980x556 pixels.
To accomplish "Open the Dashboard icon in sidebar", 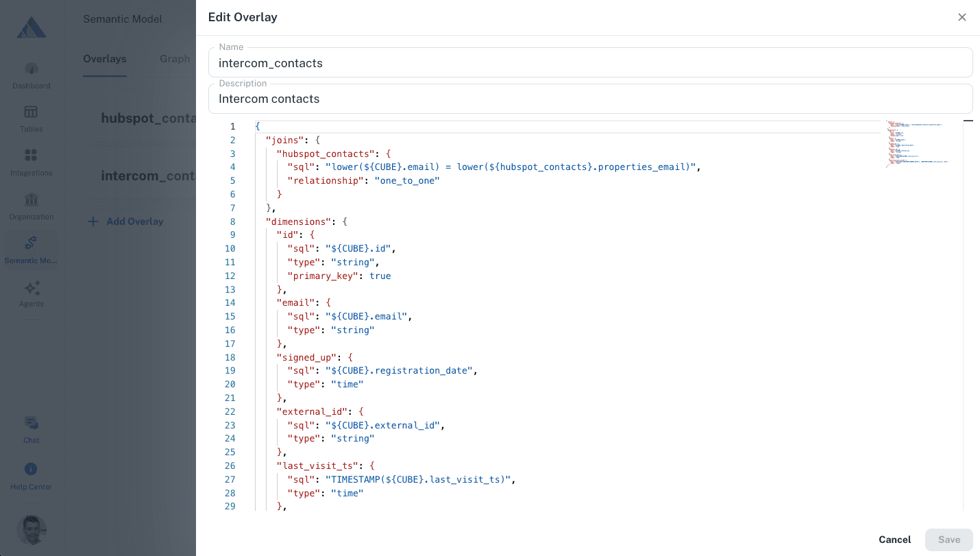I will pyautogui.click(x=32, y=69).
